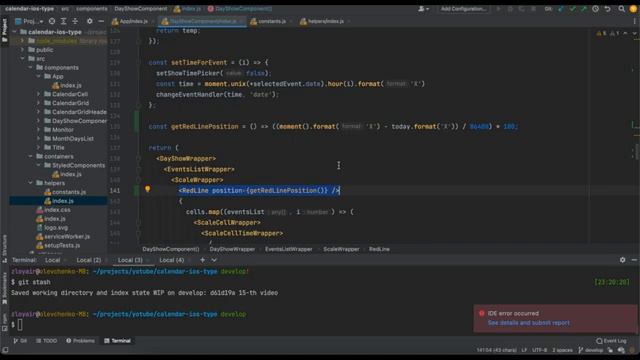Click the Select Opened File target icon
This screenshot has height=360, width=640.
[x=52, y=21]
